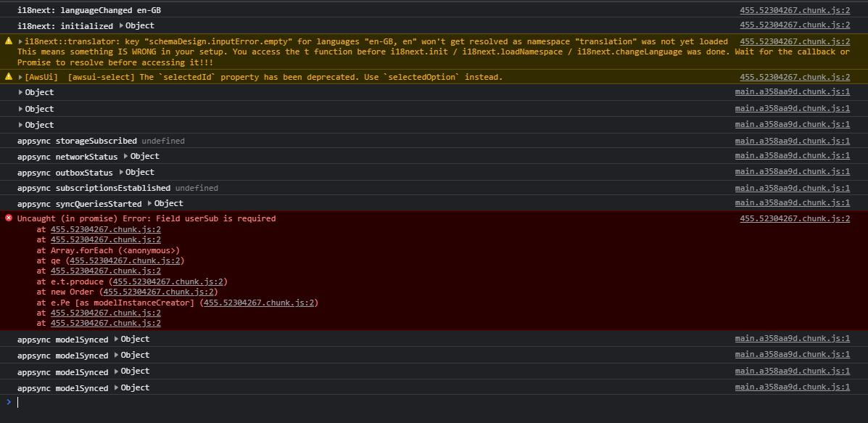Open the main.a358aa9d.chunk.js:1 source link for storageSubscribed
This screenshot has width=868, height=423.
click(x=792, y=140)
